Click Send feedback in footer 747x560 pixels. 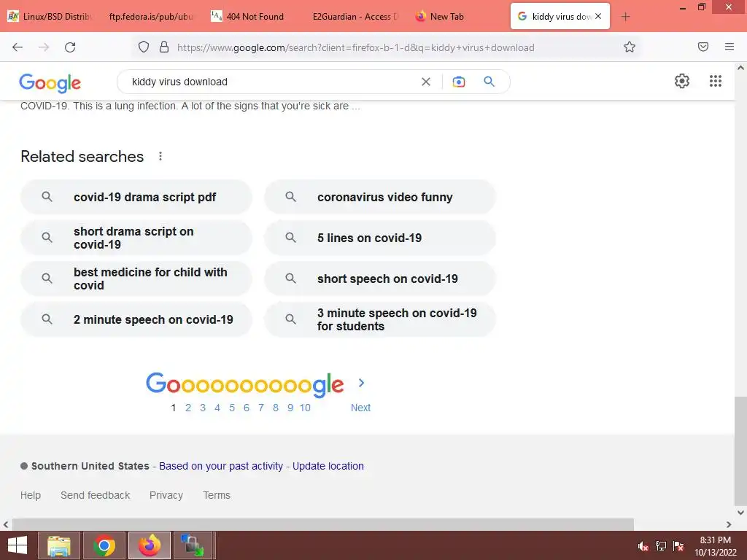click(96, 495)
